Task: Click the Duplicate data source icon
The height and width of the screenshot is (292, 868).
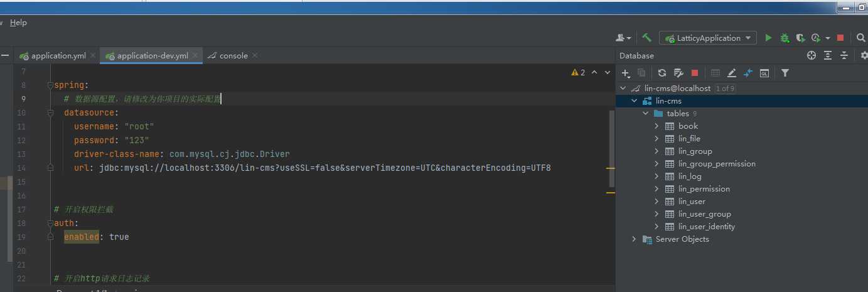Action: pos(641,73)
